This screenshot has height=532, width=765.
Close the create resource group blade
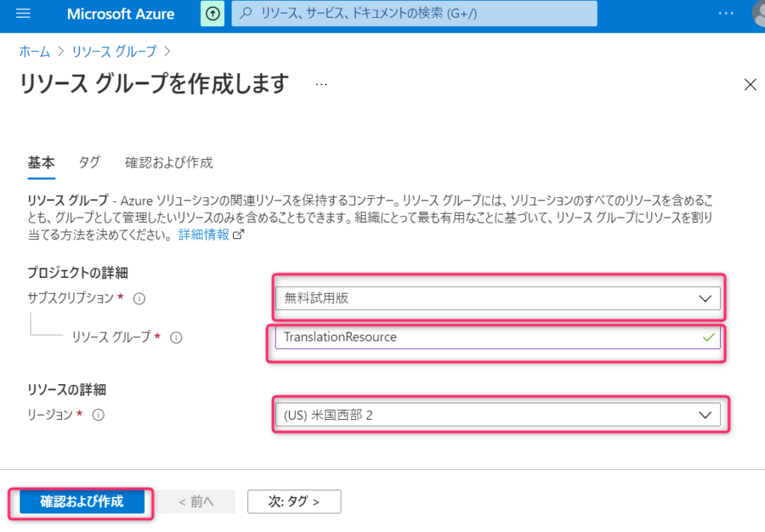pos(750,84)
